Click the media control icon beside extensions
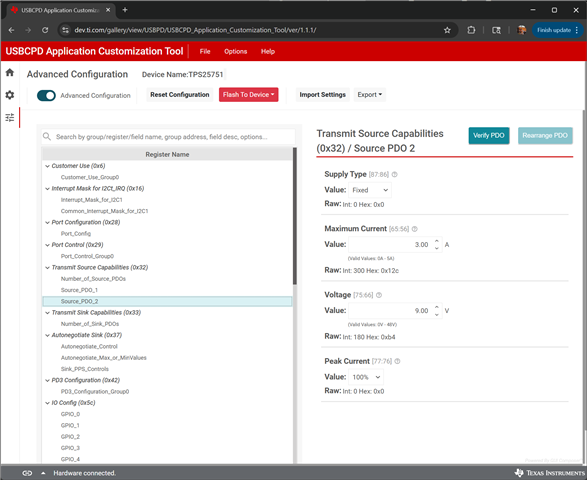 496,30
